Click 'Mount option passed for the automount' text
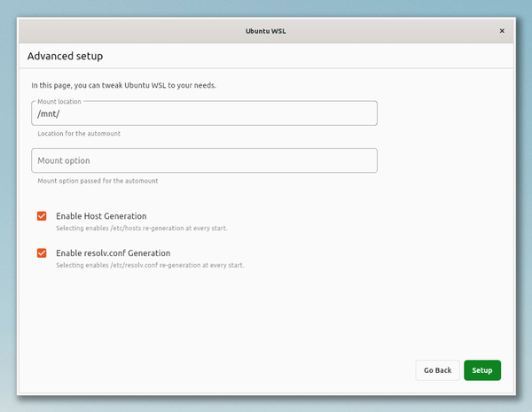The width and height of the screenshot is (532, 412). 98,181
